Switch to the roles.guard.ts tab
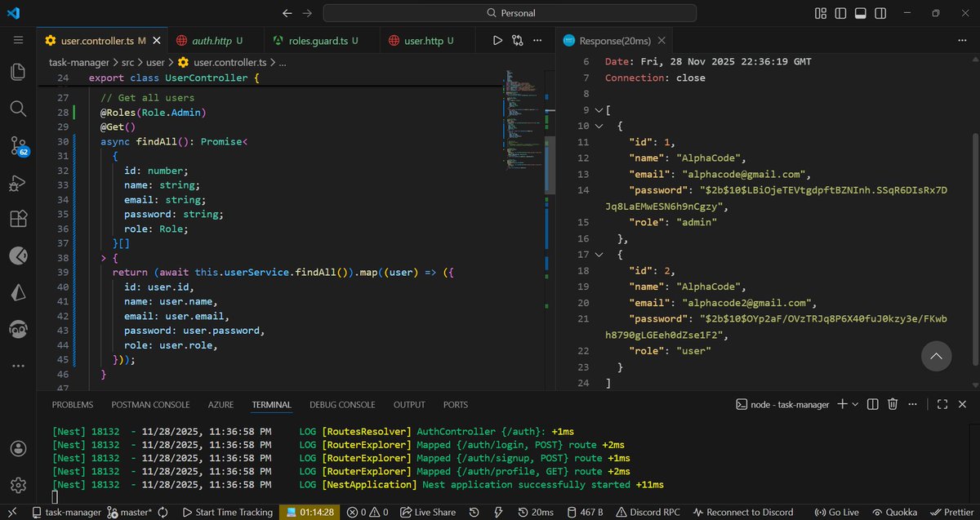Screen dimensions: 980x520 tap(320, 39)
